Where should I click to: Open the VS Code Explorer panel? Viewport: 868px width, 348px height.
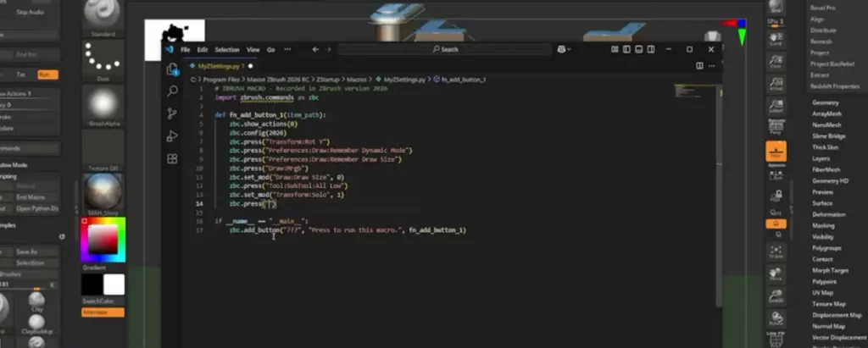tap(172, 69)
